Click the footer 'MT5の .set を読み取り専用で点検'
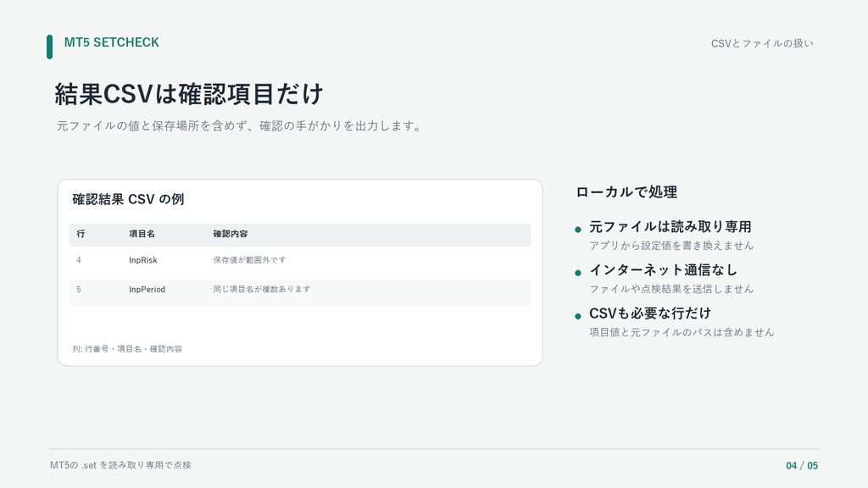Image resolution: width=868 pixels, height=488 pixels. 120,465
